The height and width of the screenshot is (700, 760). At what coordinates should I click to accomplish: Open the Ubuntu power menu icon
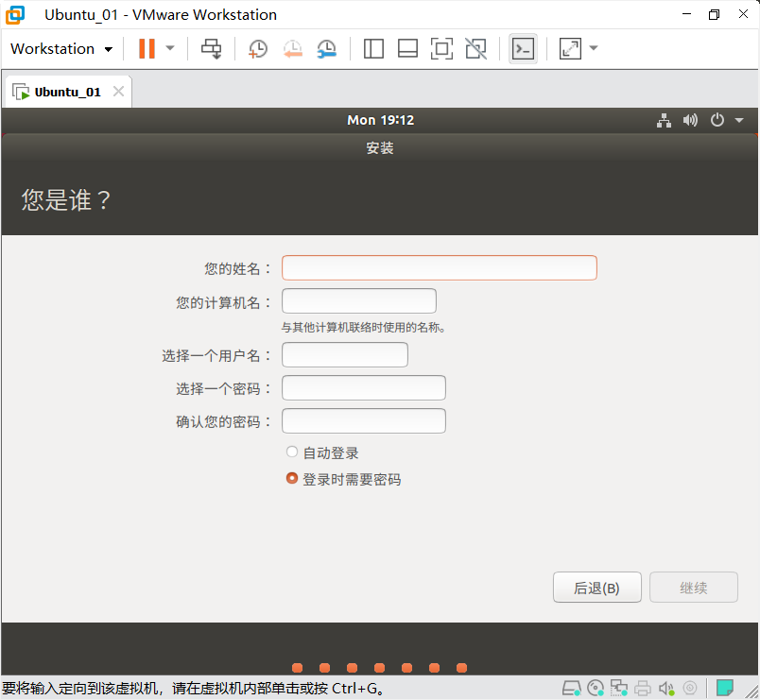point(717,120)
